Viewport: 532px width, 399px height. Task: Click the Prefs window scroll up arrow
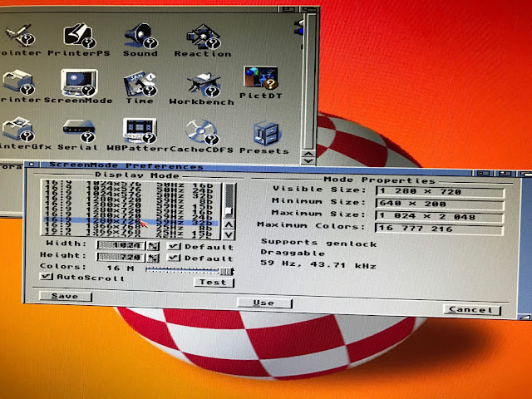point(308,154)
